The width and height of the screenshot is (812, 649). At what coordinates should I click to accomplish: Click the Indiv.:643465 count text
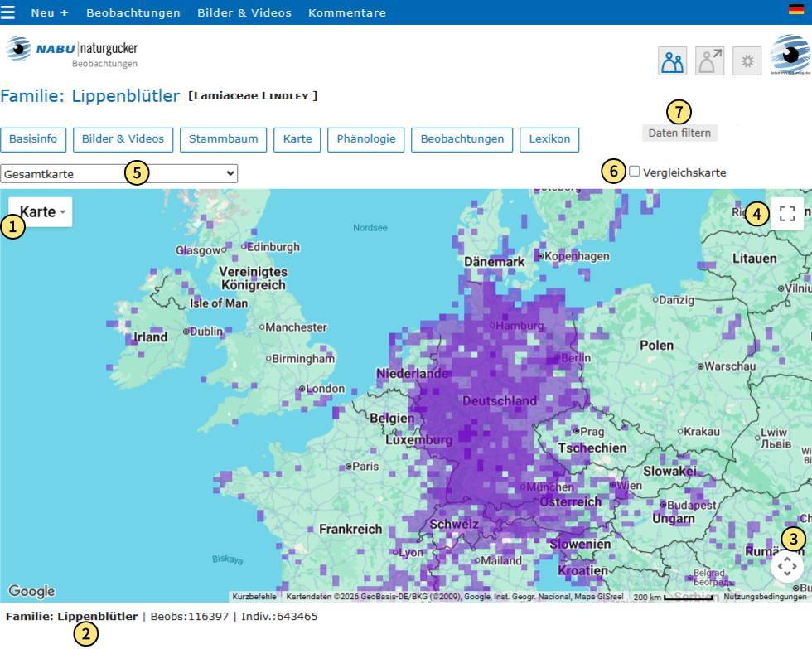click(x=279, y=617)
